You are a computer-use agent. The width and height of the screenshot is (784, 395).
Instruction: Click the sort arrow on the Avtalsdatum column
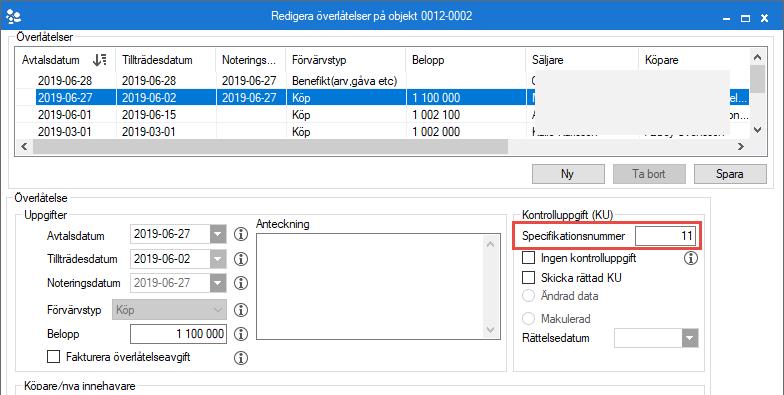pos(100,60)
